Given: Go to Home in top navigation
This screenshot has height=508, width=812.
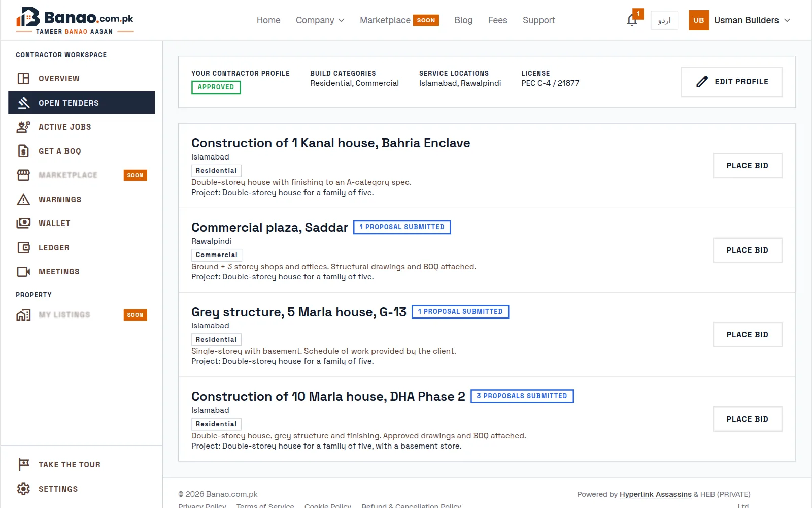Looking at the screenshot, I should 268,20.
